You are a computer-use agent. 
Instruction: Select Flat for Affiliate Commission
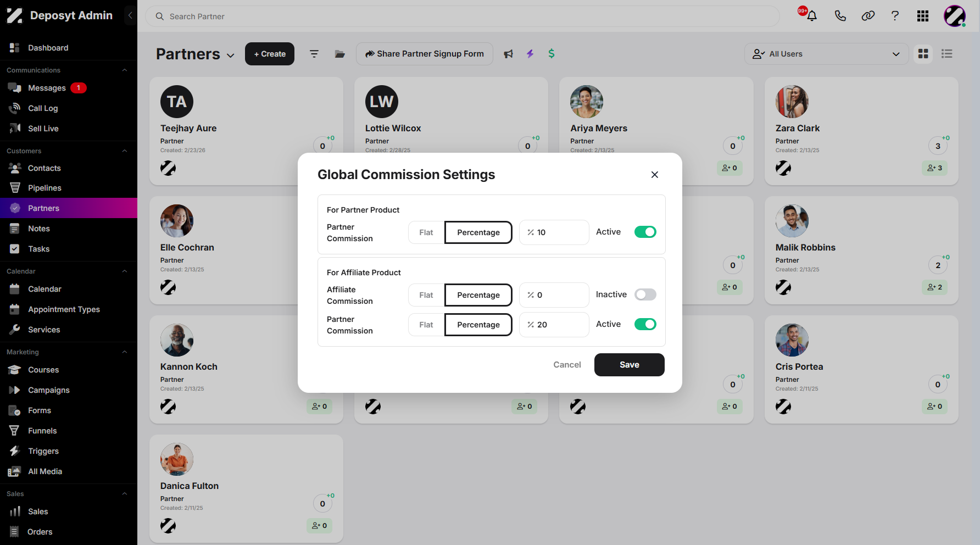(426, 295)
